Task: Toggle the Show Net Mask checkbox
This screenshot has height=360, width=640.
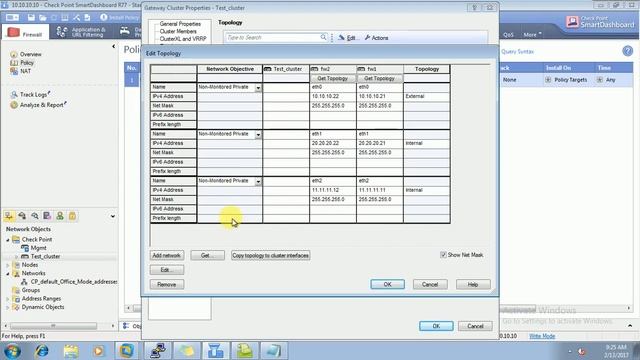Action: (x=443, y=255)
